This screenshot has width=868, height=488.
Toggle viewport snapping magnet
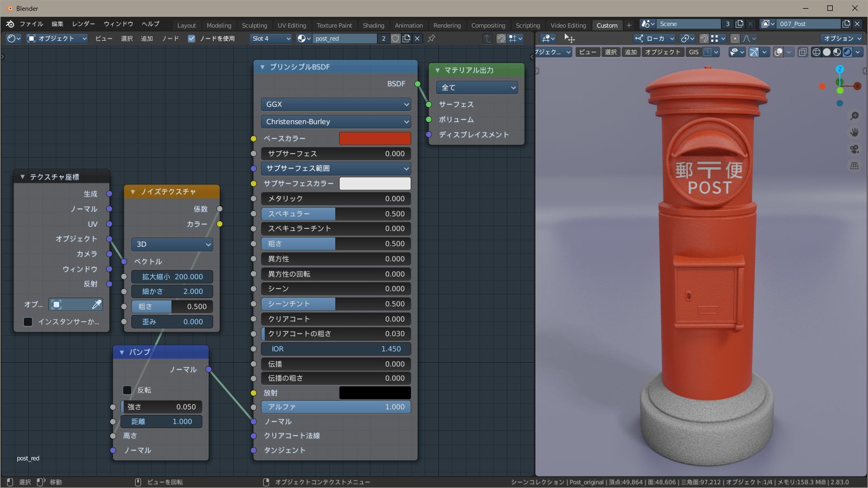point(704,38)
